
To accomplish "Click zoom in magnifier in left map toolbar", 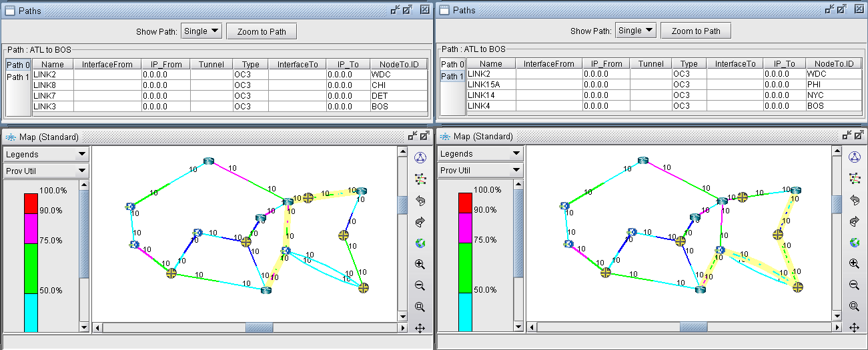I will click(x=420, y=264).
